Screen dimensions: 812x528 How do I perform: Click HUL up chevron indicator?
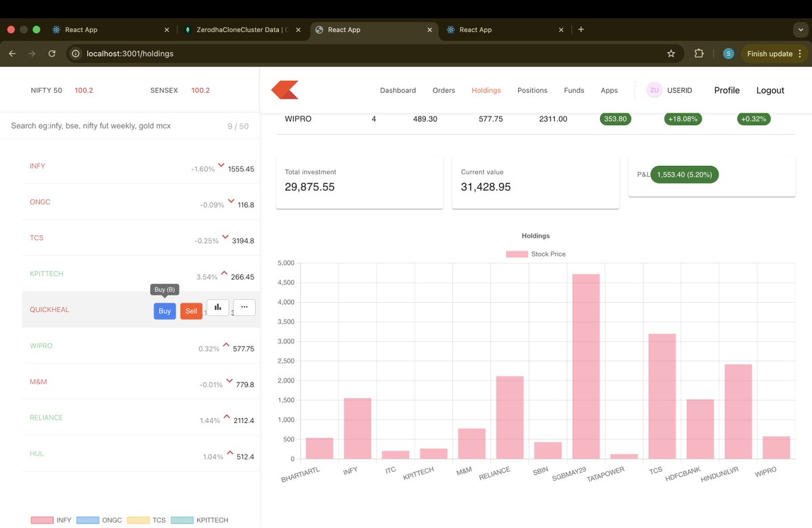pos(230,452)
